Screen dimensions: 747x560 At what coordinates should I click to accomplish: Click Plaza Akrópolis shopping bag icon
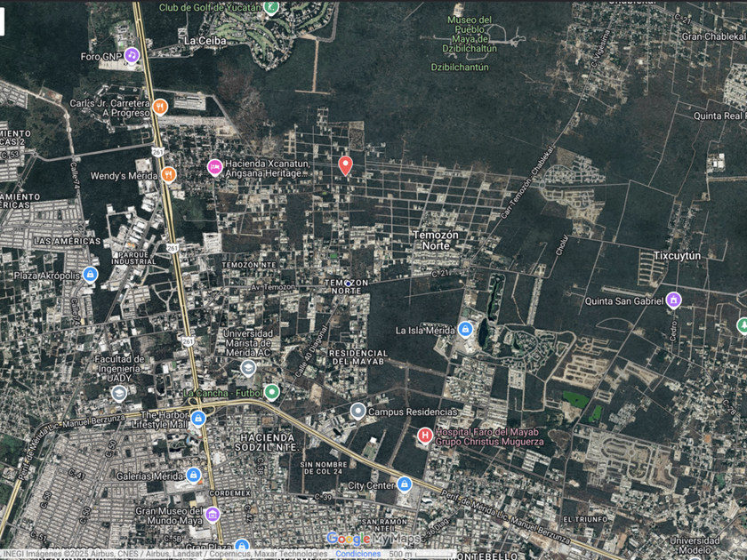(90, 275)
